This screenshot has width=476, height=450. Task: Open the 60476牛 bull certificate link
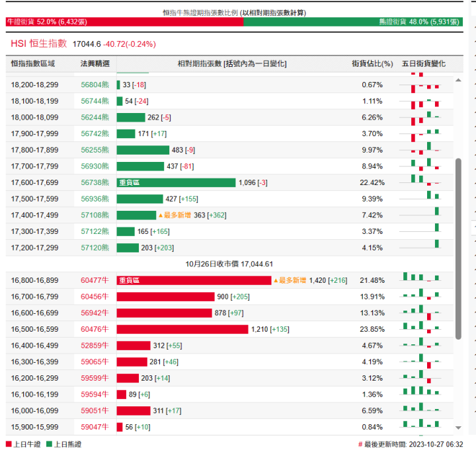tap(95, 329)
